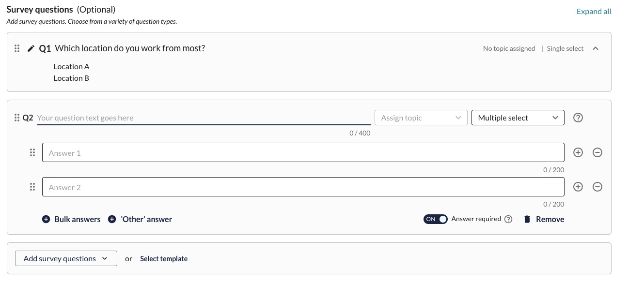Grab the drag handle beside Q1
The height and width of the screenshot is (284, 644).
pos(17,48)
